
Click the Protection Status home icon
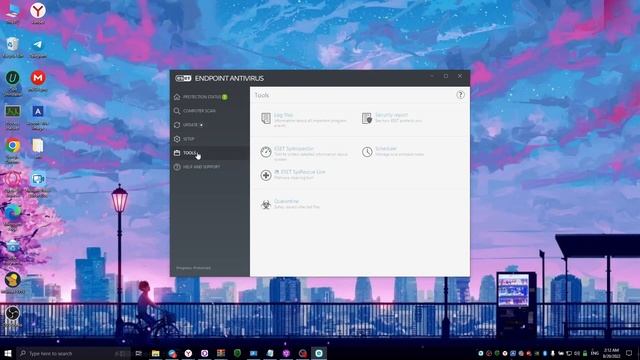[177, 97]
